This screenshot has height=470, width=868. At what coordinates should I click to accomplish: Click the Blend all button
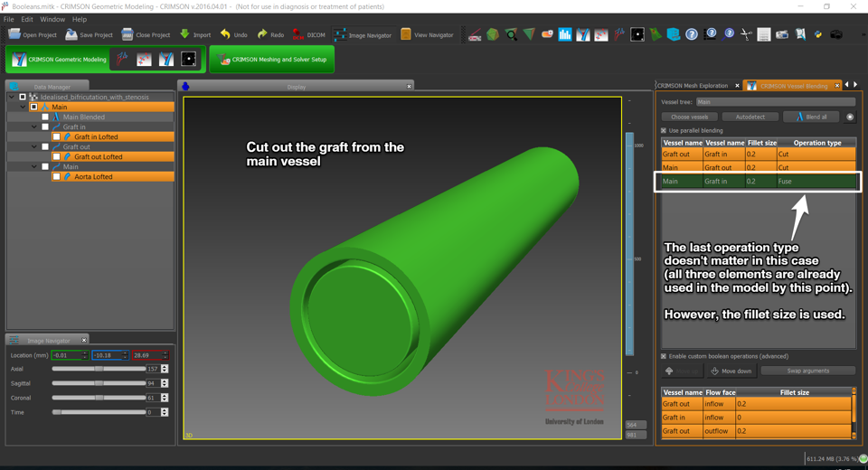pos(811,117)
